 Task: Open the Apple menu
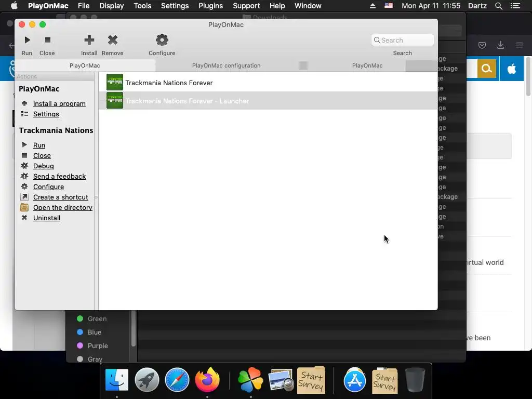tap(14, 5)
